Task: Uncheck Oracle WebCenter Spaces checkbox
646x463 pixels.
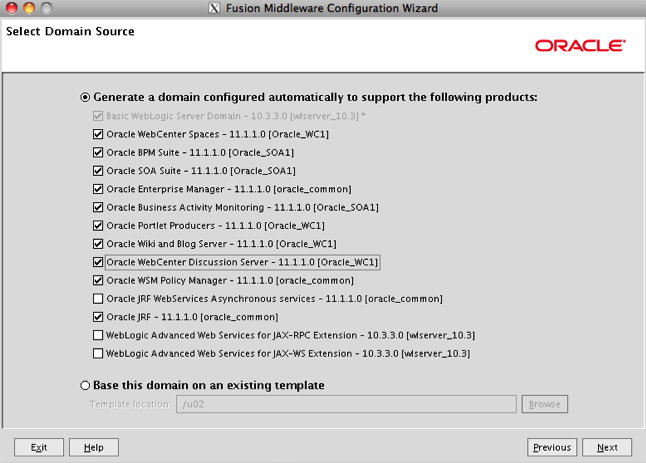Action: click(98, 134)
